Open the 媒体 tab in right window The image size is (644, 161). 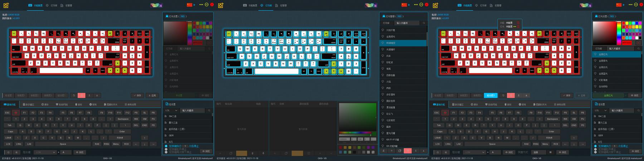coord(474,104)
